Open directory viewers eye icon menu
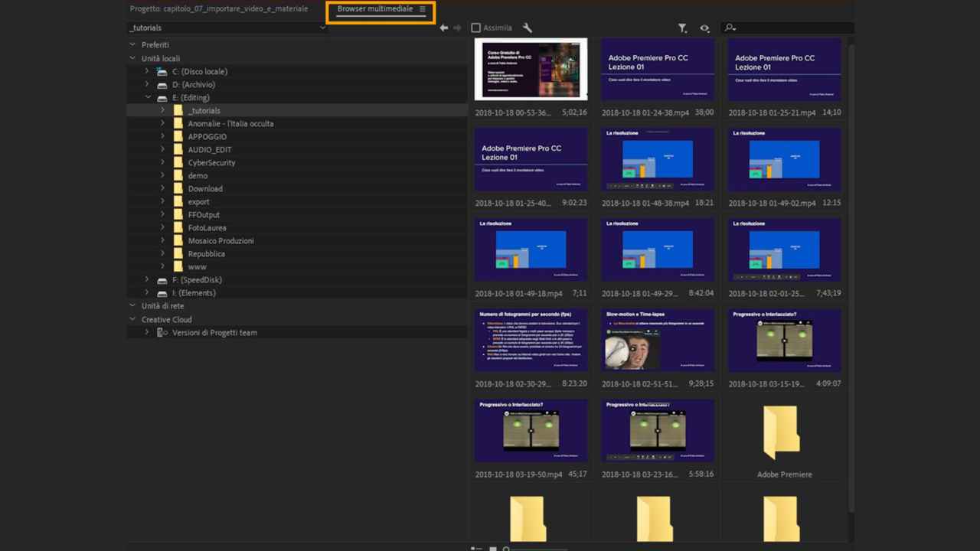 (x=704, y=28)
